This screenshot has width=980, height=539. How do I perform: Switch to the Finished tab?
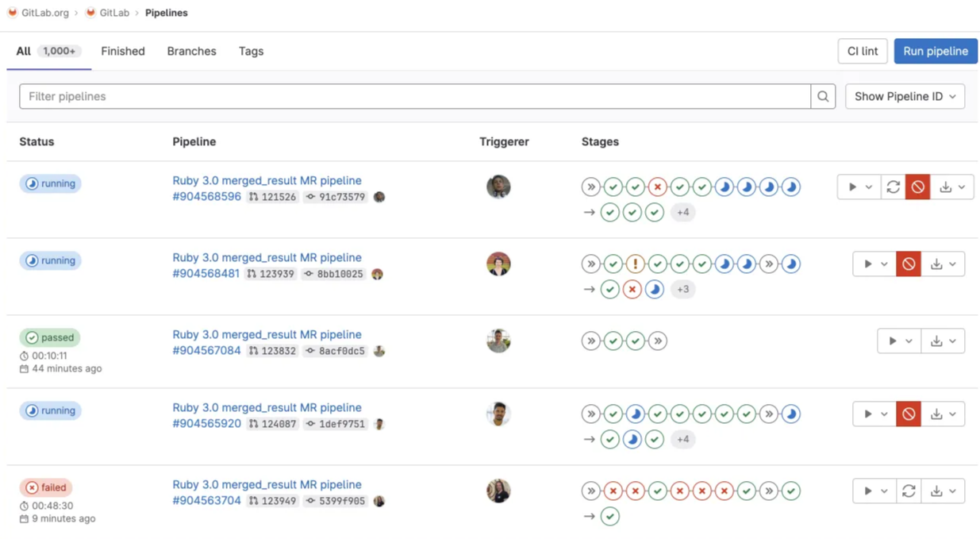122,51
